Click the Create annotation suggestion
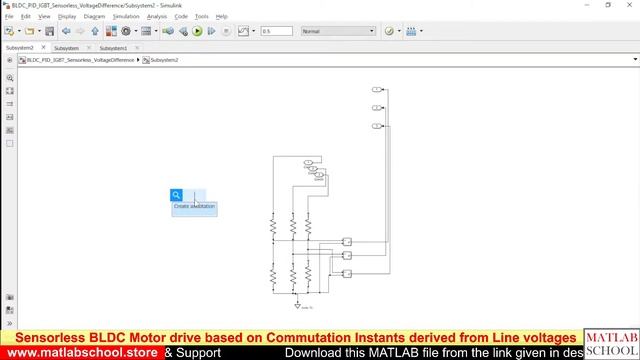Viewport: 640px width, 360px height. point(194,209)
